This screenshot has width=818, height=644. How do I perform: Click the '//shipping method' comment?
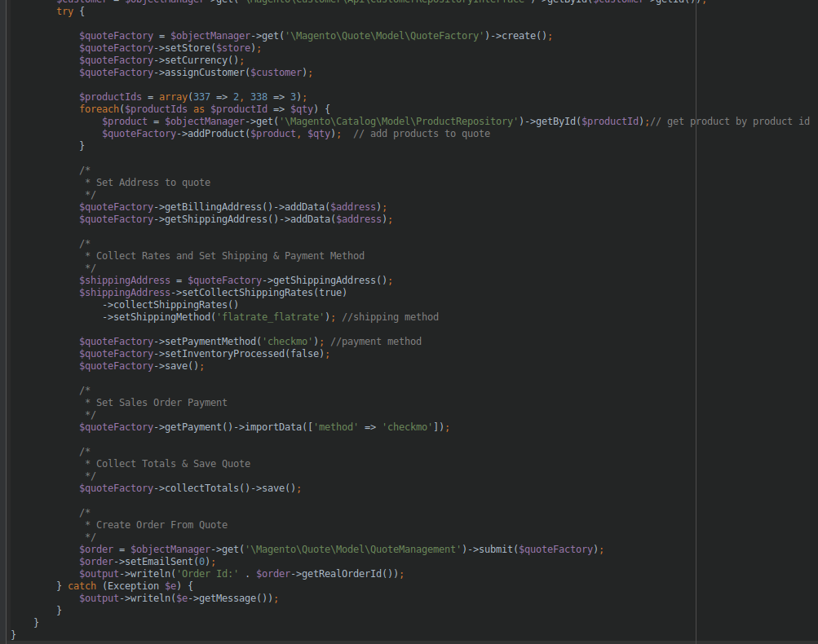point(390,317)
